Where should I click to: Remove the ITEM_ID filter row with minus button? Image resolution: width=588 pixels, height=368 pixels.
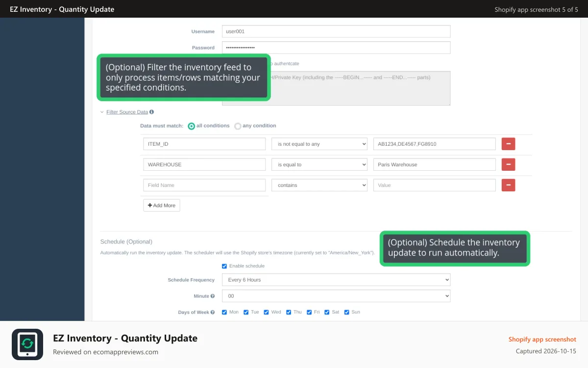click(508, 144)
